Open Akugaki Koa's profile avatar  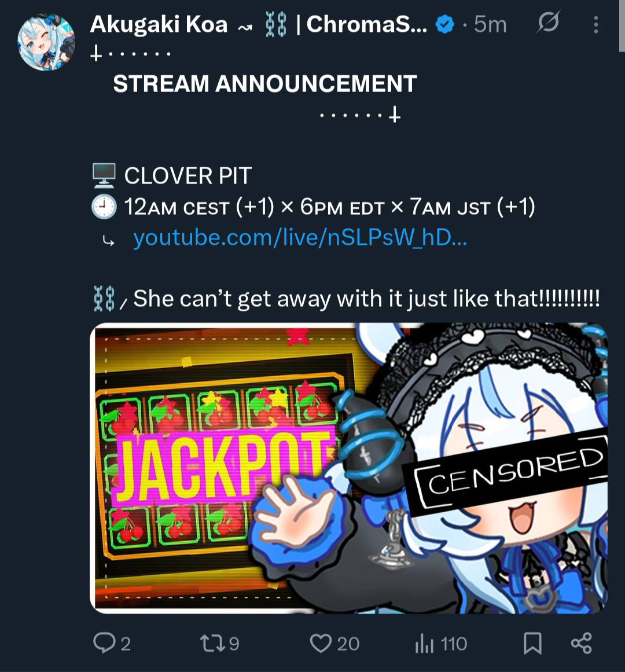tap(46, 42)
